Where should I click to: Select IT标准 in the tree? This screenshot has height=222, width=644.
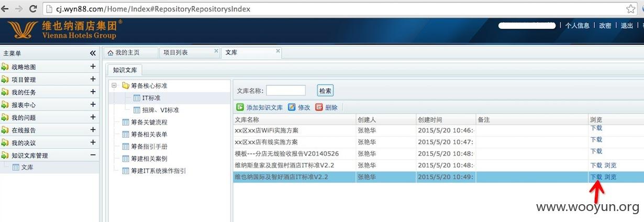tap(151, 98)
